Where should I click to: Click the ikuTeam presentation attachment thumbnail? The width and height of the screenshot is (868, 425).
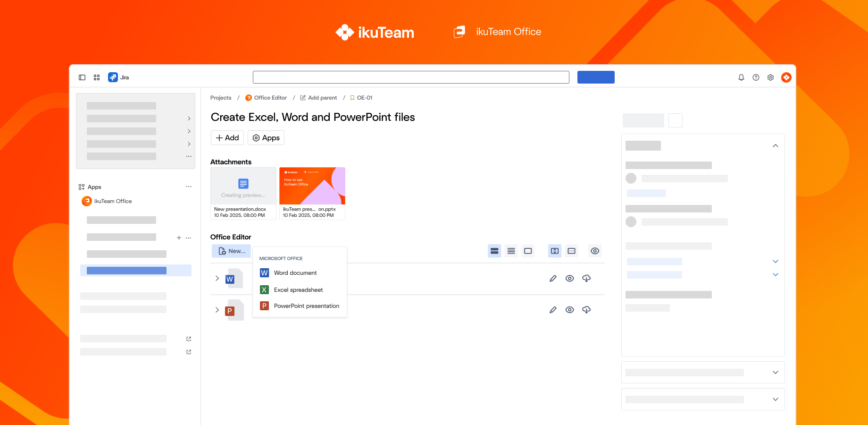312,186
